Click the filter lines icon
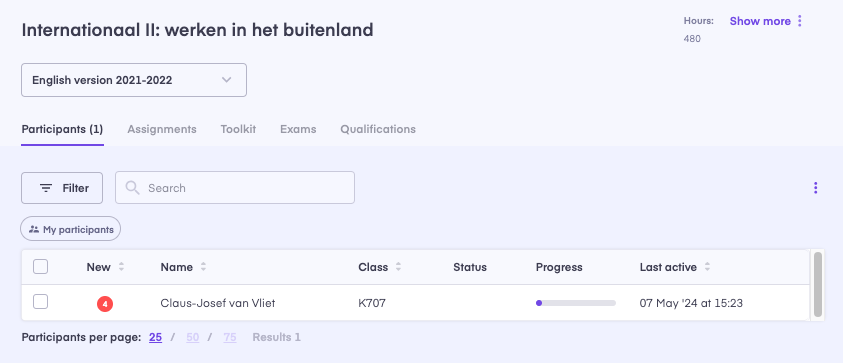 pyautogui.click(x=46, y=188)
